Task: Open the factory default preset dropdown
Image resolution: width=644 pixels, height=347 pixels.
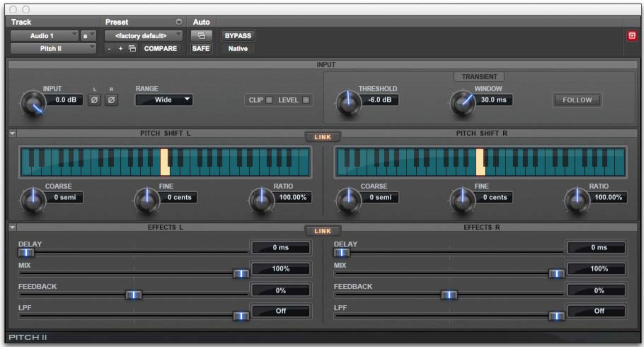Action: (143, 36)
